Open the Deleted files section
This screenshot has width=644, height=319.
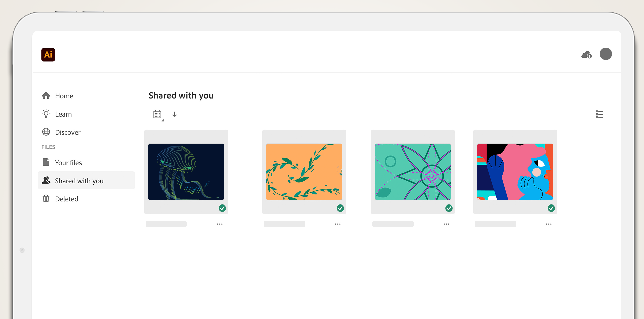pos(66,199)
